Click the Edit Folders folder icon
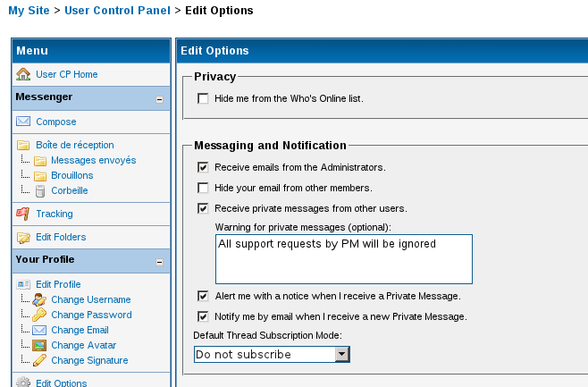The height and width of the screenshot is (387, 588). point(23,237)
